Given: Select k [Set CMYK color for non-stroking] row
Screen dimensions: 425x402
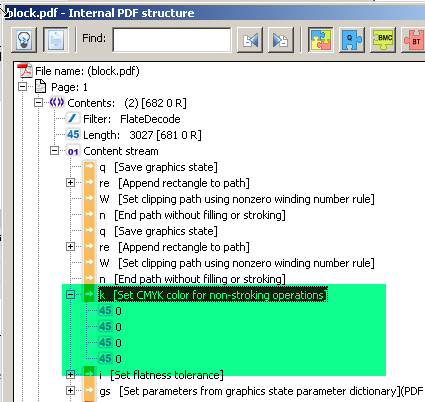Looking at the screenshot, I should click(x=213, y=295).
